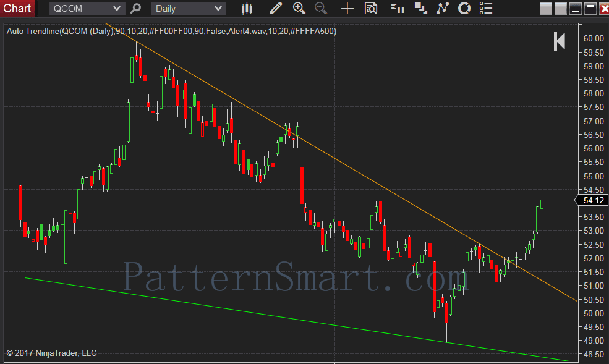The image size is (609, 364).
Task: Click the Chart tab label
Action: click(17, 8)
